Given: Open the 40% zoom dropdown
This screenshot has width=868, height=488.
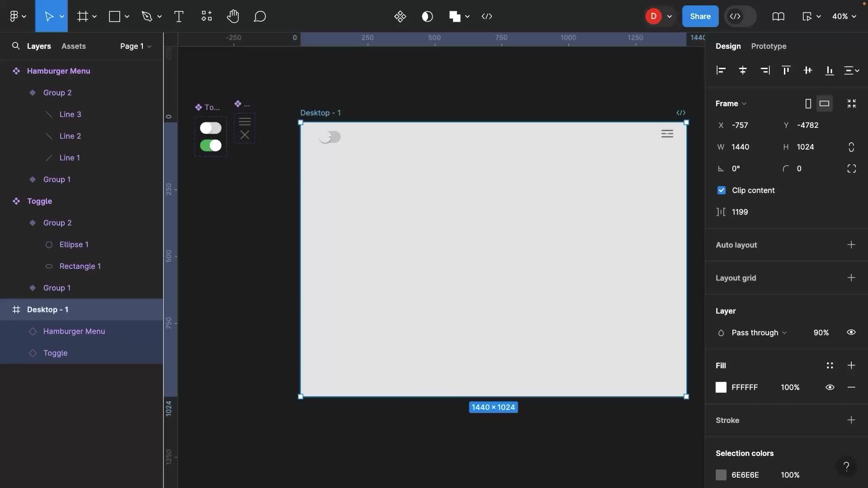Looking at the screenshot, I should point(844,16).
